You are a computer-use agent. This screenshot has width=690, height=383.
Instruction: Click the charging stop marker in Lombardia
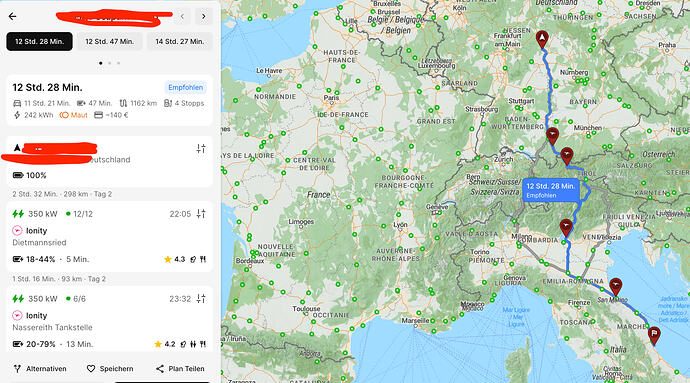click(566, 228)
